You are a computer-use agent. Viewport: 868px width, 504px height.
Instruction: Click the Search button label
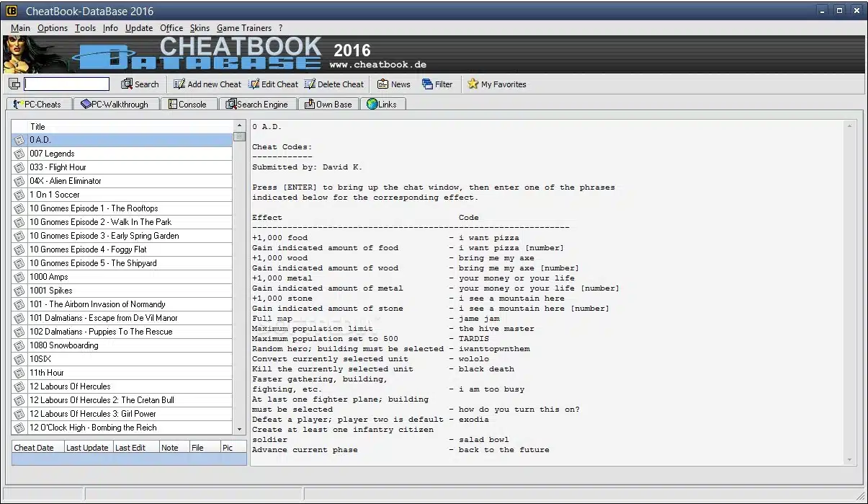(x=147, y=84)
